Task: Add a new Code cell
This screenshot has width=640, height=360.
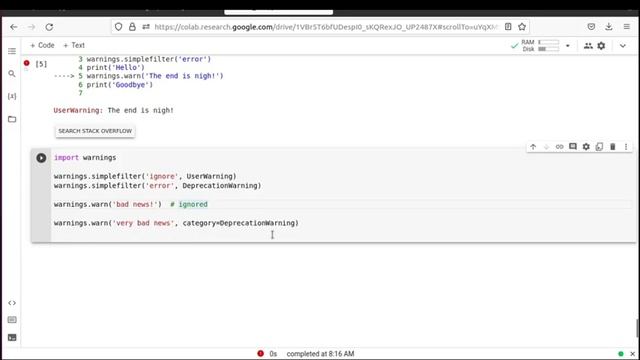Action: (42, 45)
